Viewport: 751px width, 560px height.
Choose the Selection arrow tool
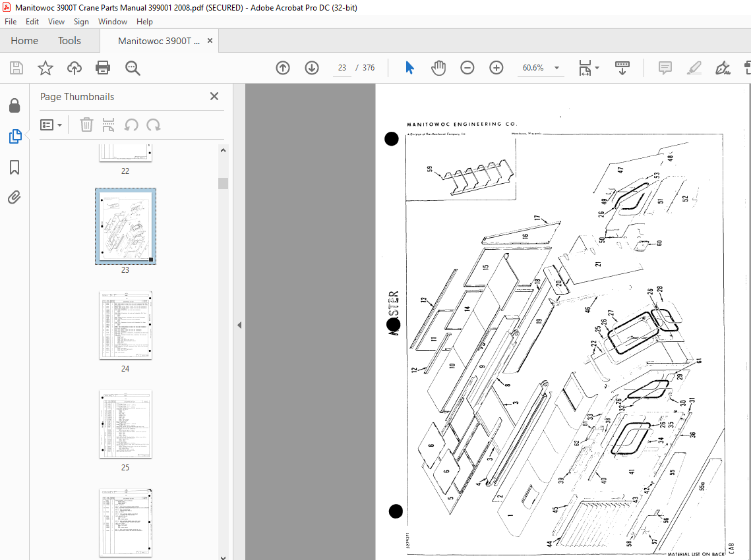pyautogui.click(x=409, y=68)
